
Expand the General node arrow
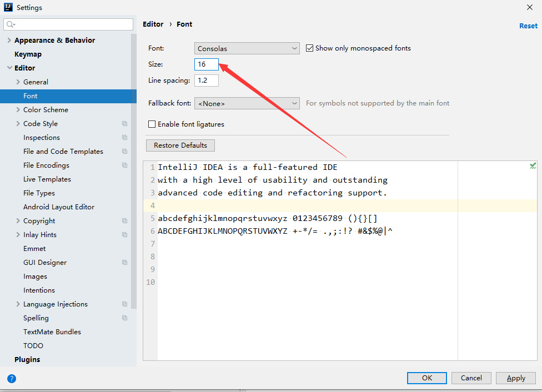(18, 82)
